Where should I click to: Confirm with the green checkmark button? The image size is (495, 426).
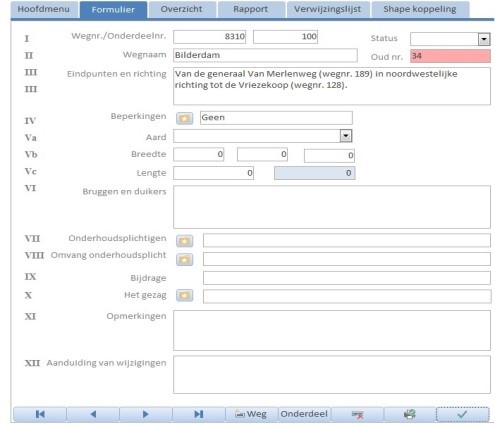462,414
